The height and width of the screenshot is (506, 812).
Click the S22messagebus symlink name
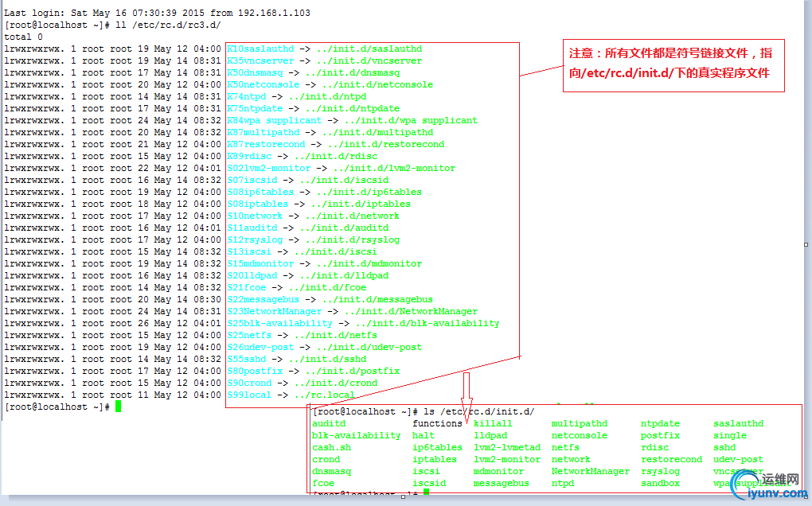click(263, 299)
